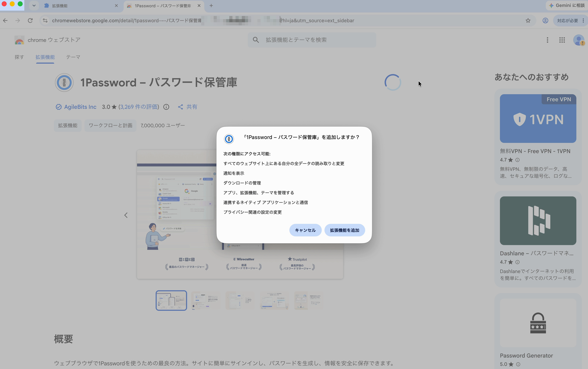
Task: Click the verified badge beside AgileBits Inc
Action: [x=59, y=107]
